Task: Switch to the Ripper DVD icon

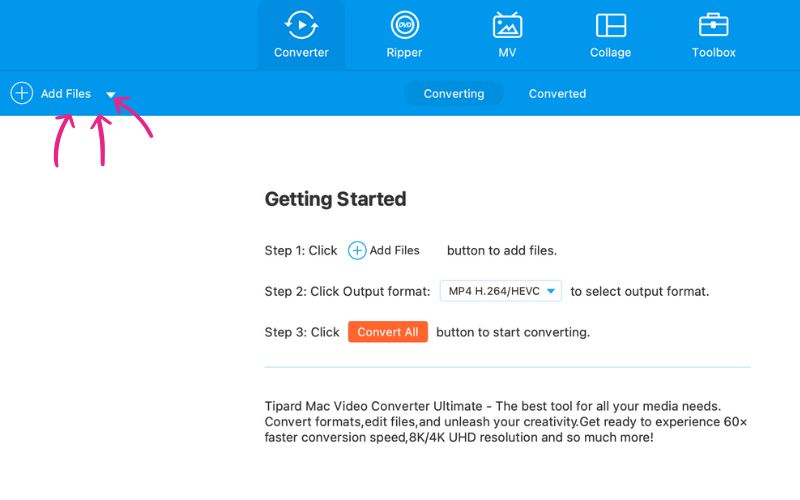Action: click(405, 25)
